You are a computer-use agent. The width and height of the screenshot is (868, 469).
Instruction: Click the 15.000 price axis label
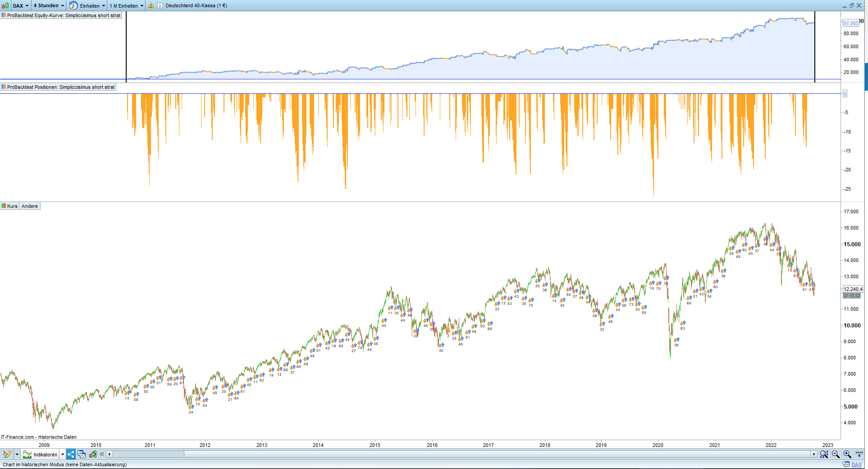pos(852,244)
